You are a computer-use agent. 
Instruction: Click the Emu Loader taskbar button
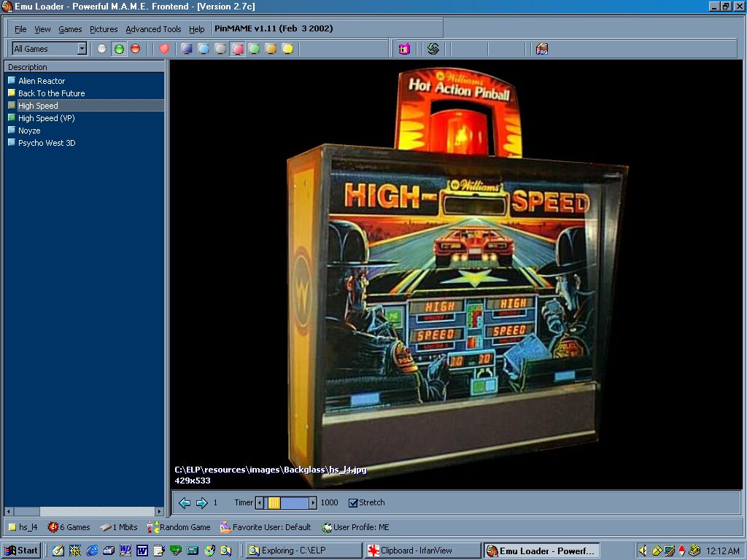(x=541, y=551)
